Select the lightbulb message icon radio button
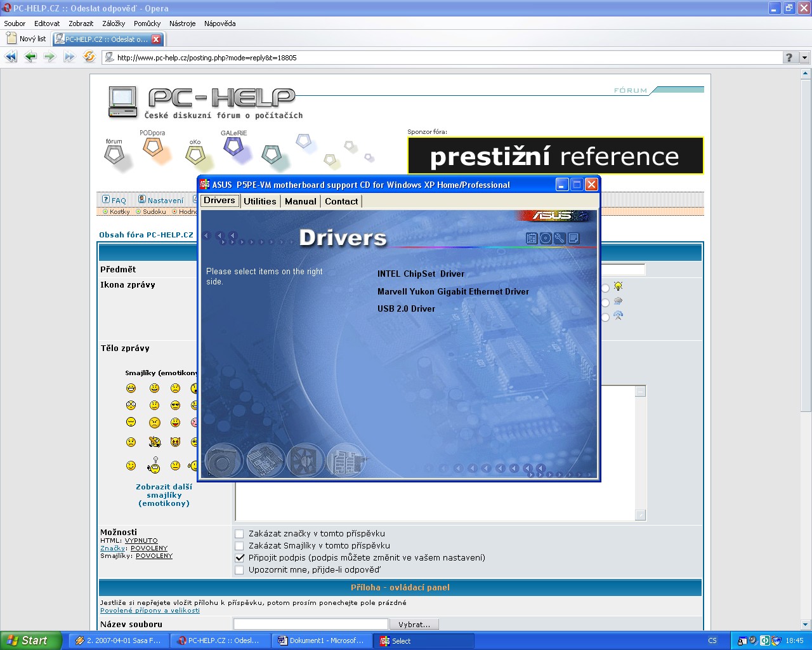Viewport: 812px width, 650px height. tap(605, 288)
